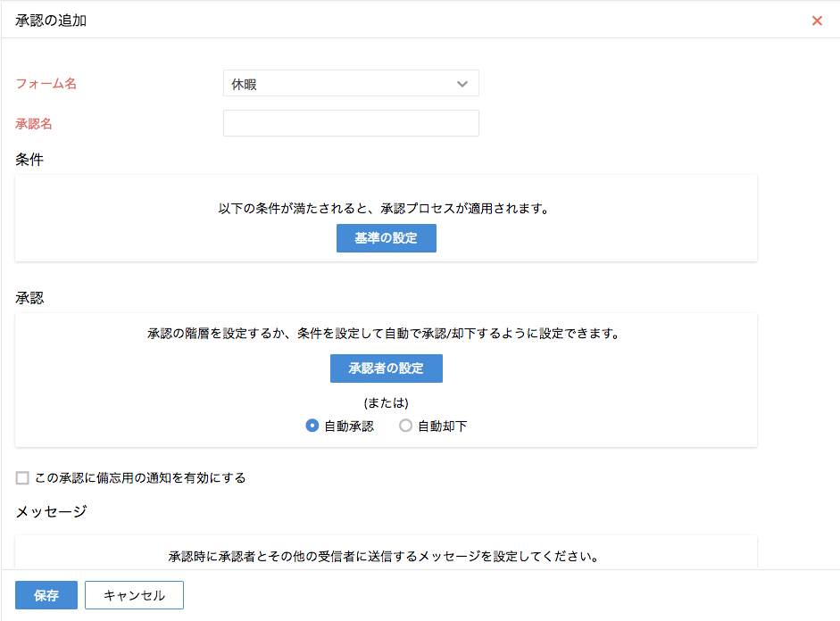
Task: Click the 承認の追加 dialog title
Action: [x=51, y=21]
